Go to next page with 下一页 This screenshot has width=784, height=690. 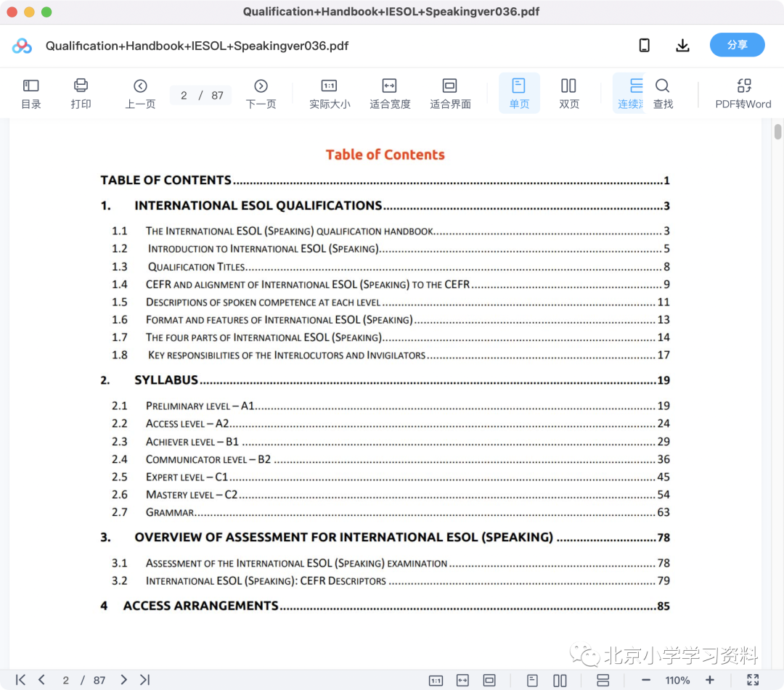click(x=261, y=94)
